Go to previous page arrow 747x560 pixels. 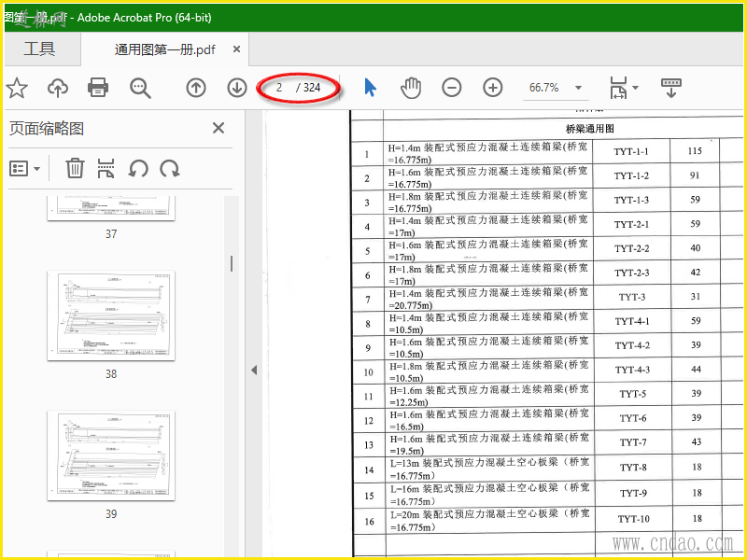tap(196, 88)
